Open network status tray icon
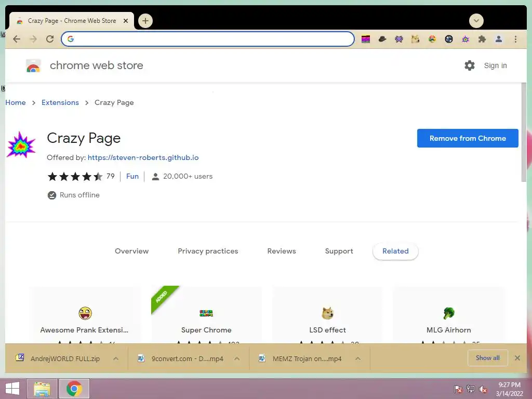 [x=471, y=389]
